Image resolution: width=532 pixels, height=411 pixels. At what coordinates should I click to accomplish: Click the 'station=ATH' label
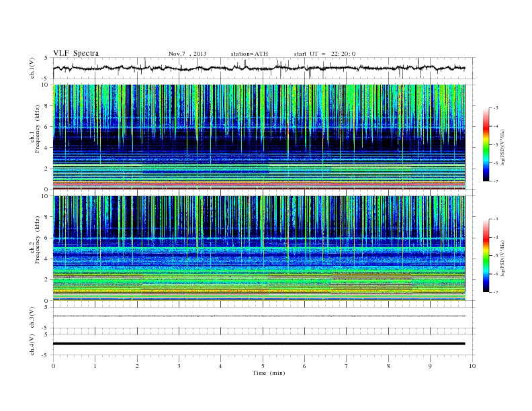(x=249, y=54)
